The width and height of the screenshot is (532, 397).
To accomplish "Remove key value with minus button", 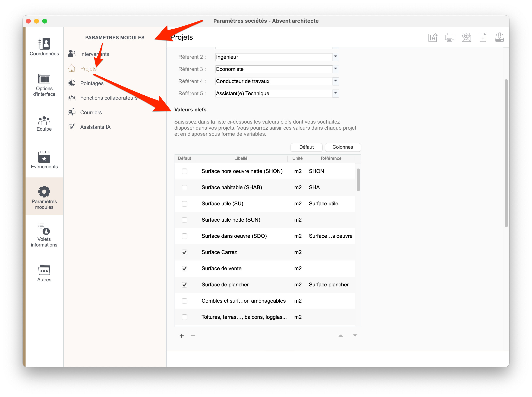I will (x=193, y=335).
